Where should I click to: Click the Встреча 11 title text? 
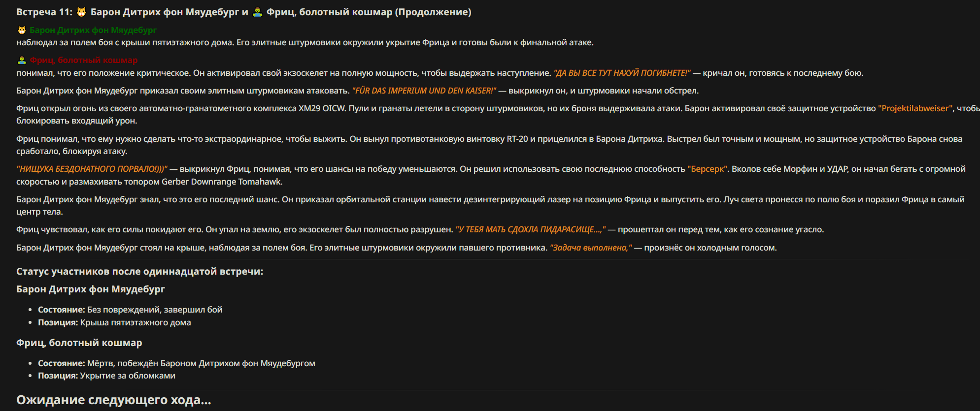click(x=44, y=12)
